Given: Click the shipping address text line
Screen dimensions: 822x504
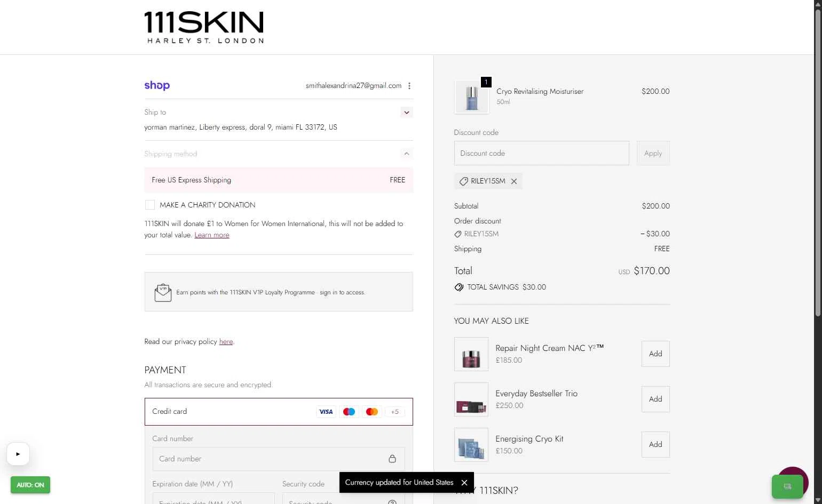Looking at the screenshot, I should (x=241, y=127).
